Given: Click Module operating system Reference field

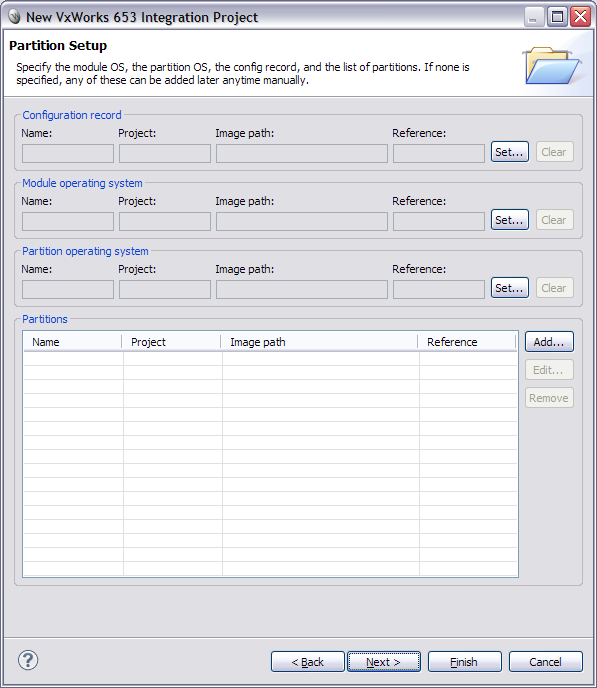Looking at the screenshot, I should tap(439, 222).
